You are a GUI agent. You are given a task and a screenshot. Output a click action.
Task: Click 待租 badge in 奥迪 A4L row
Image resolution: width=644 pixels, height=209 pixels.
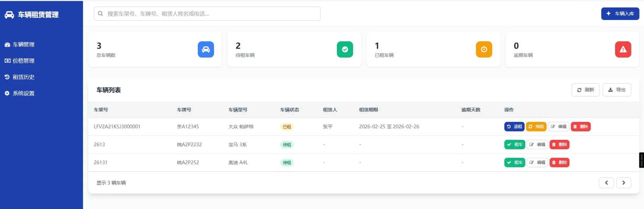[x=287, y=163]
